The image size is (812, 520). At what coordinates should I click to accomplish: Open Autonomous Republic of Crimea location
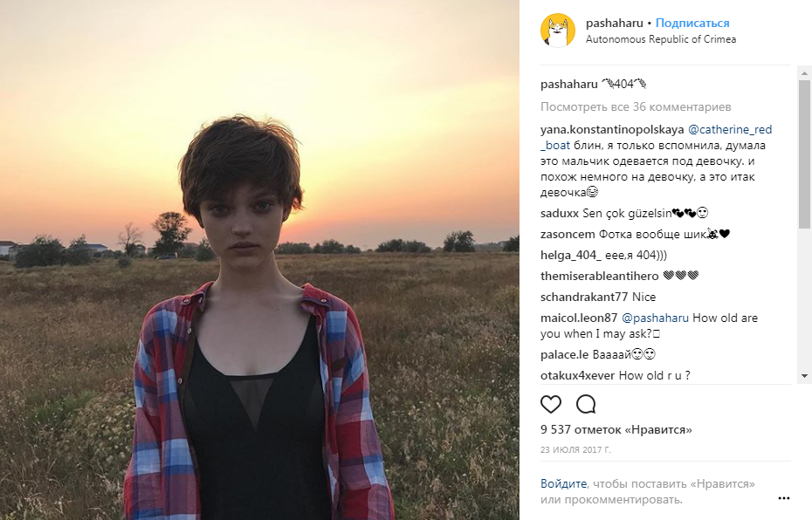tap(660, 39)
